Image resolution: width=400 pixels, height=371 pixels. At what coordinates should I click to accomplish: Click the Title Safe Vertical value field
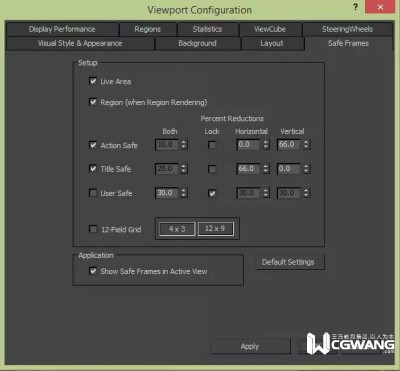point(289,169)
